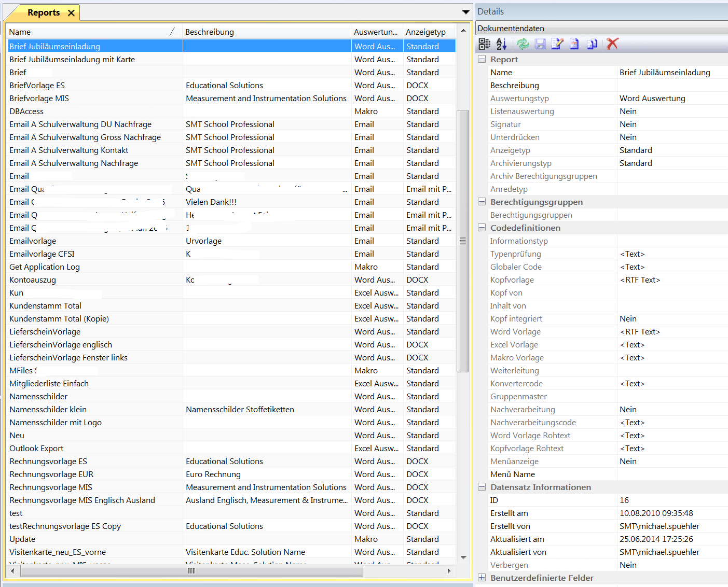The height and width of the screenshot is (587, 728).
Task: Collapse the Codedefinitionen section
Action: [x=482, y=228]
